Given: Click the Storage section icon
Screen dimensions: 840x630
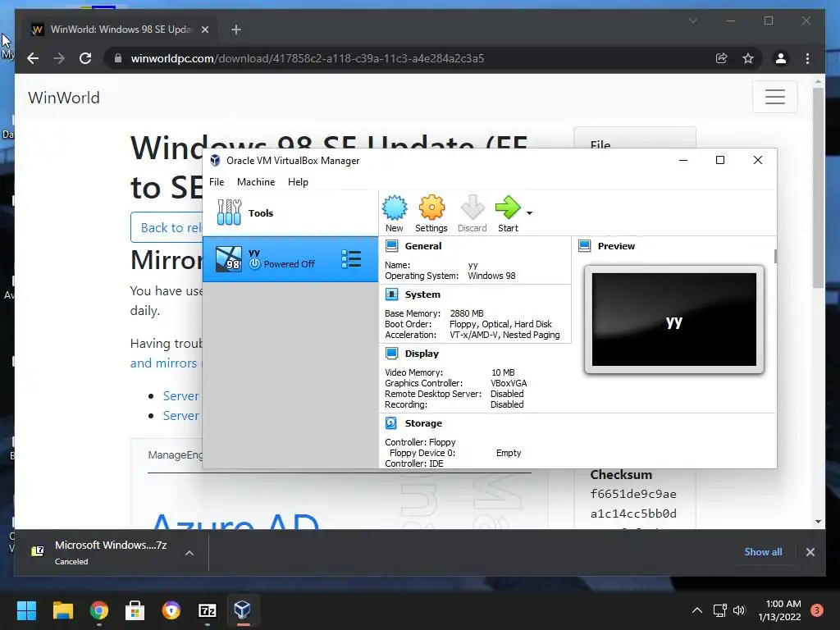Looking at the screenshot, I should click(x=391, y=423).
